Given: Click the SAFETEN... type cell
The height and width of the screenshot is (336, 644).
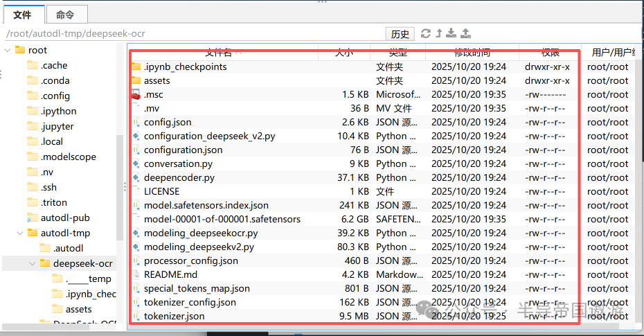Looking at the screenshot, I should 398,219.
